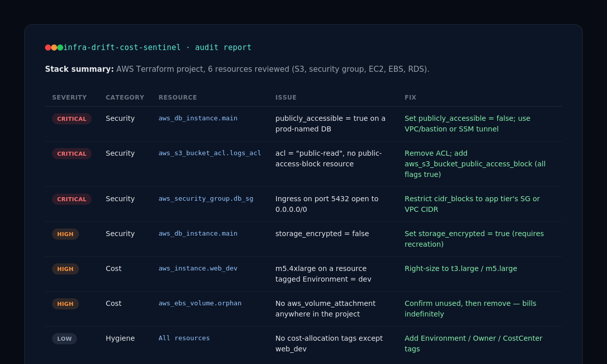Image resolution: width=607 pixels, height=364 pixels.
Task: Click the Right-size to t3.large fix
Action: point(461,268)
